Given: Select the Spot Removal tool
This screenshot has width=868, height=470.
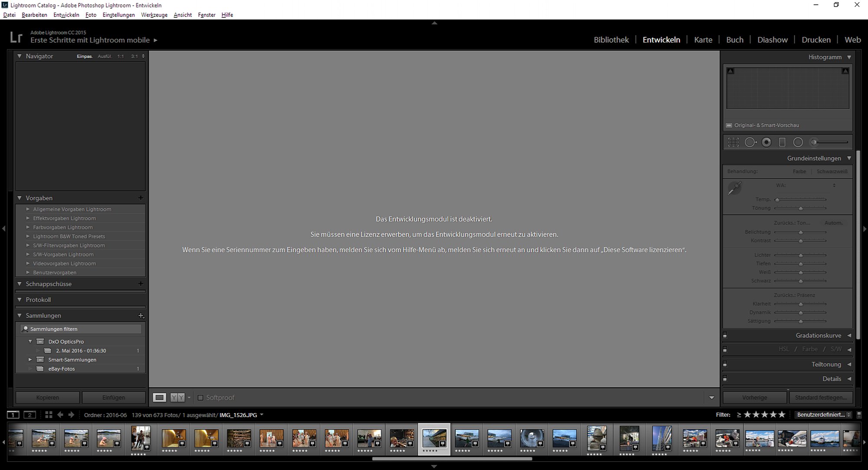Looking at the screenshot, I should (750, 142).
